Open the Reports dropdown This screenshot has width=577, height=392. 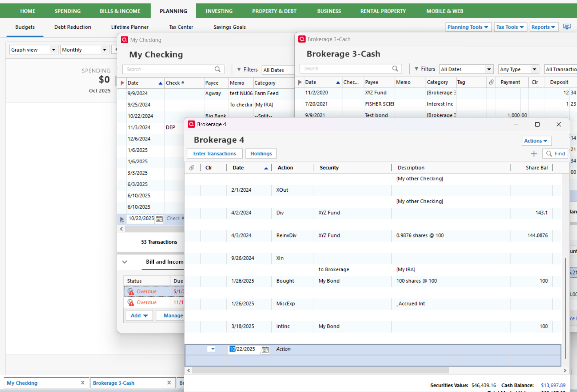click(544, 27)
